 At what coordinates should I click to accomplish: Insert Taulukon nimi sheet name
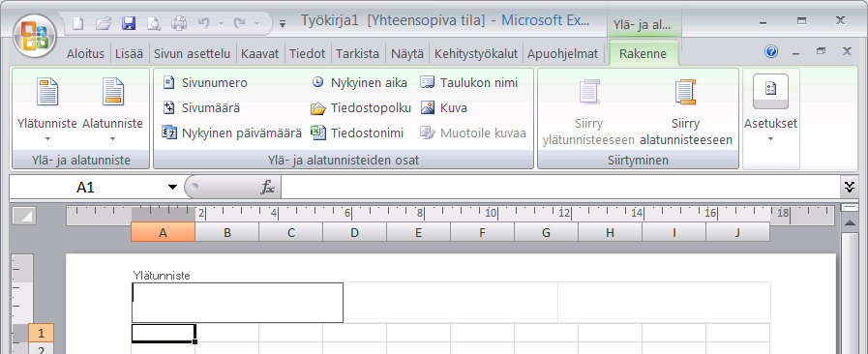(x=469, y=83)
